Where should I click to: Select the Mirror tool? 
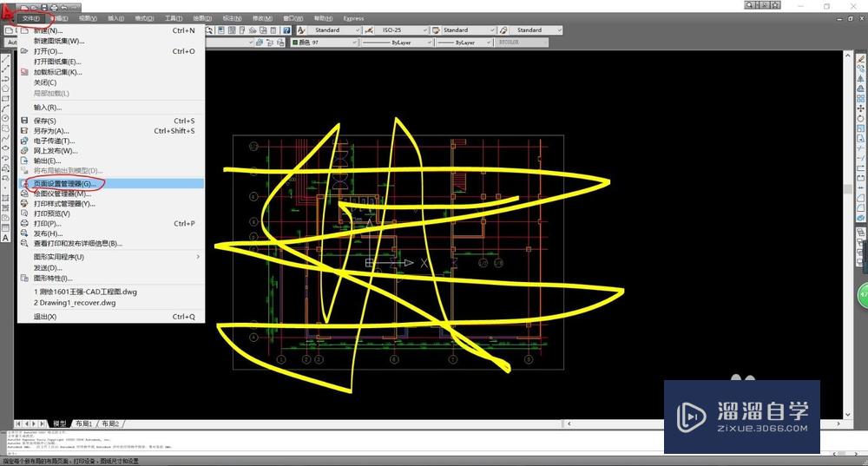click(x=861, y=79)
